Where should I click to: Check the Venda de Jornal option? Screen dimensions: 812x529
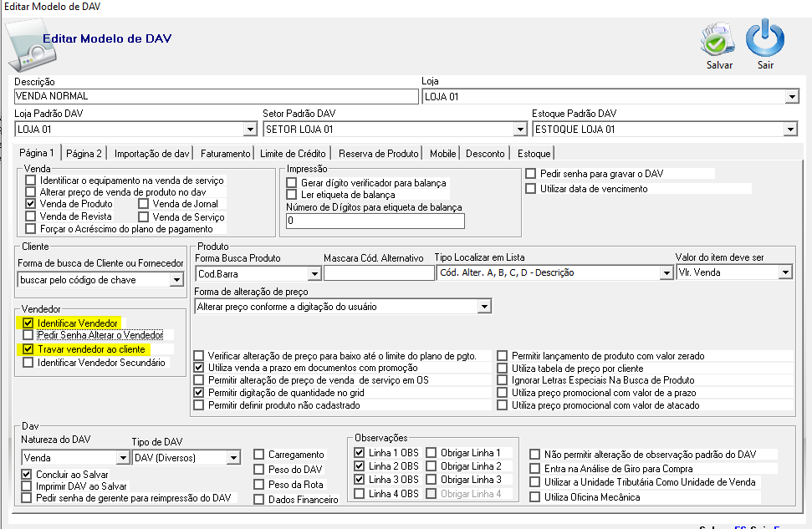coord(144,204)
